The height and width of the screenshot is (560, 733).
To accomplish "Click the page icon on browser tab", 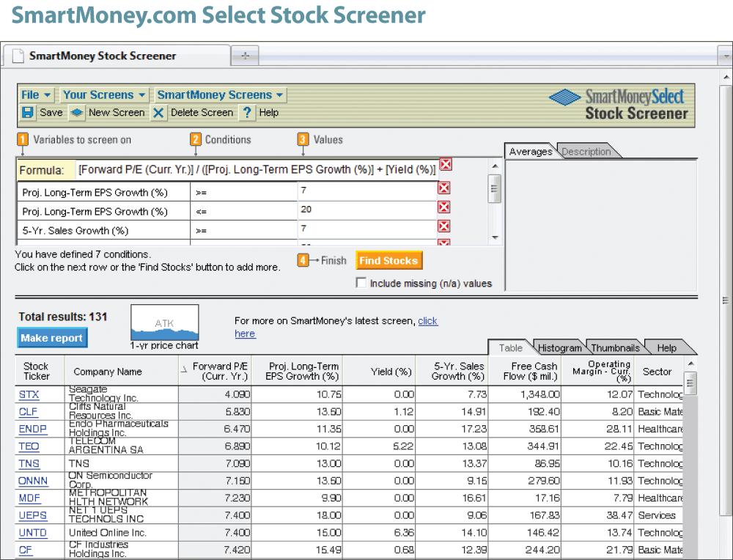I will (18, 56).
